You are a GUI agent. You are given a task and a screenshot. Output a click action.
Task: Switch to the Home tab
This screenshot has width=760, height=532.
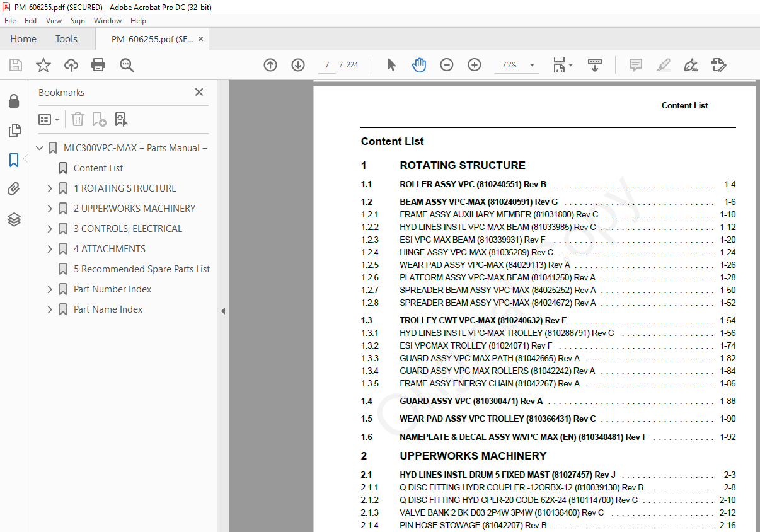pos(23,39)
